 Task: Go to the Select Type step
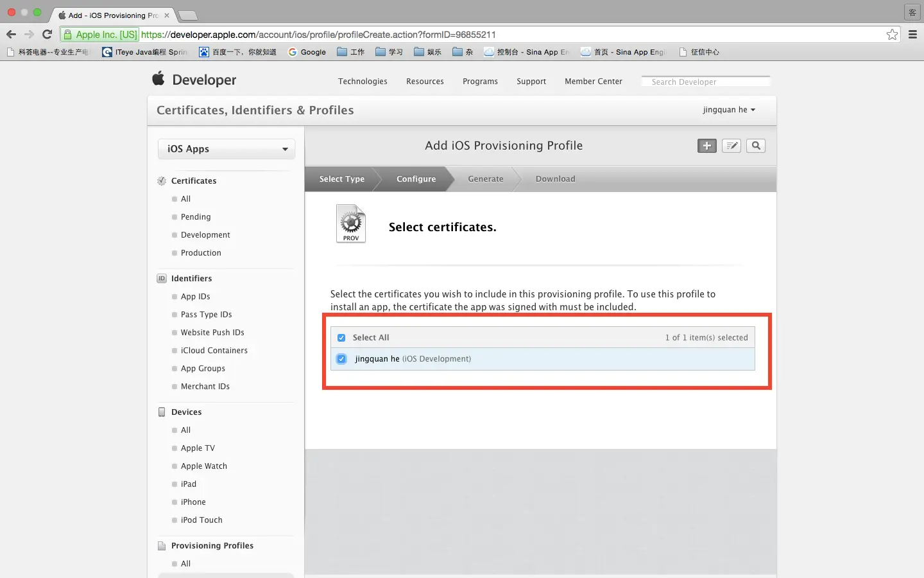[342, 179]
